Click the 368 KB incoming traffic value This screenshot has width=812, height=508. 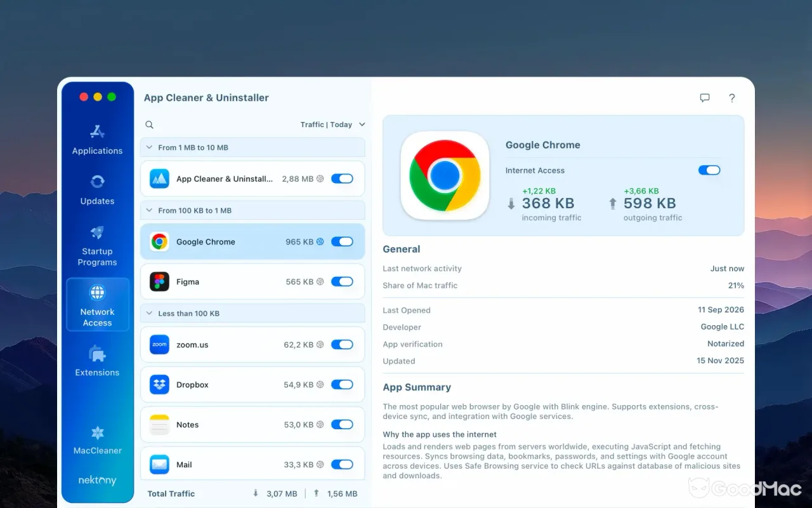pyautogui.click(x=548, y=203)
